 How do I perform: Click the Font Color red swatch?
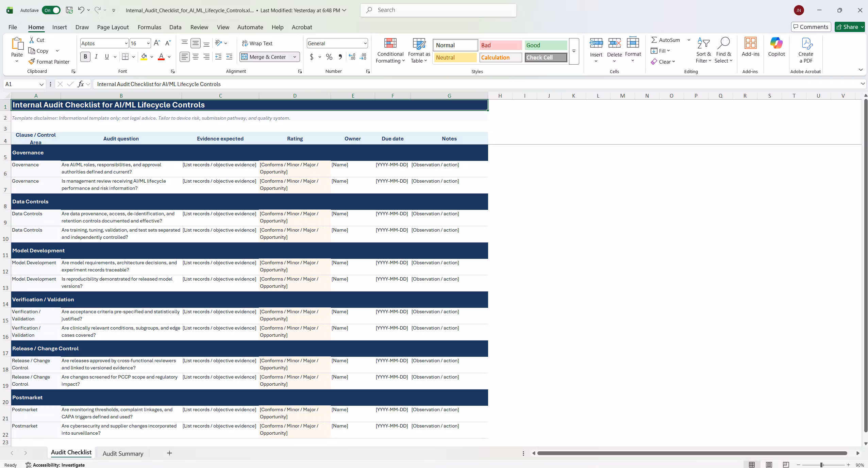pos(161,57)
